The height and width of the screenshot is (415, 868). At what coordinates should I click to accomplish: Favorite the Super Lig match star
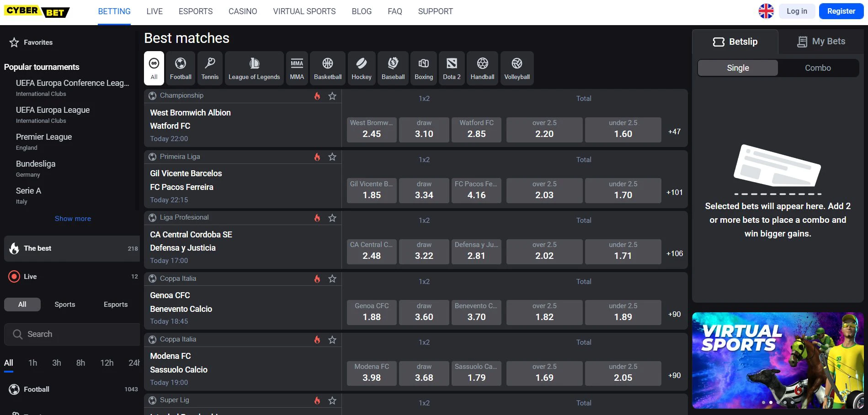click(x=332, y=400)
